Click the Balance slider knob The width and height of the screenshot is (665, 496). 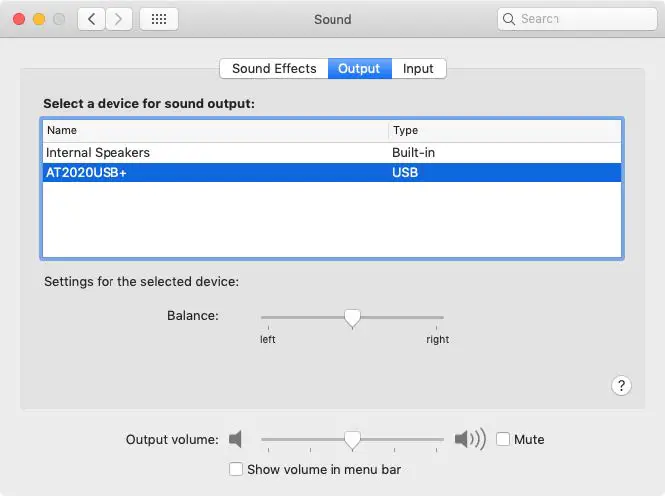[352, 318]
